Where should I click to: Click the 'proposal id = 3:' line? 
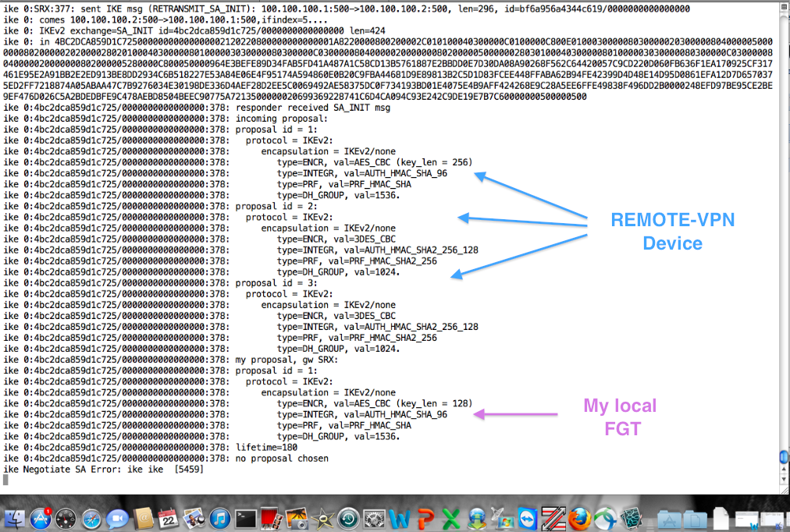[x=276, y=283]
